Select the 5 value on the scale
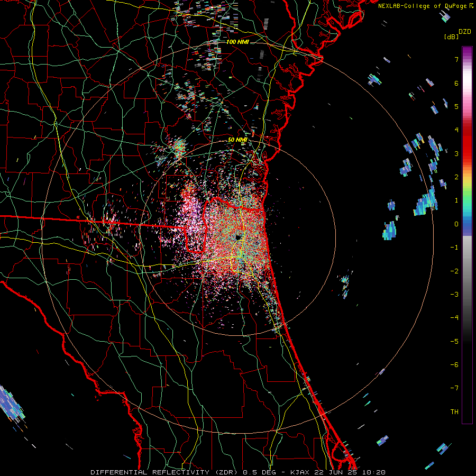The width and height of the screenshot is (476, 476). click(x=456, y=106)
